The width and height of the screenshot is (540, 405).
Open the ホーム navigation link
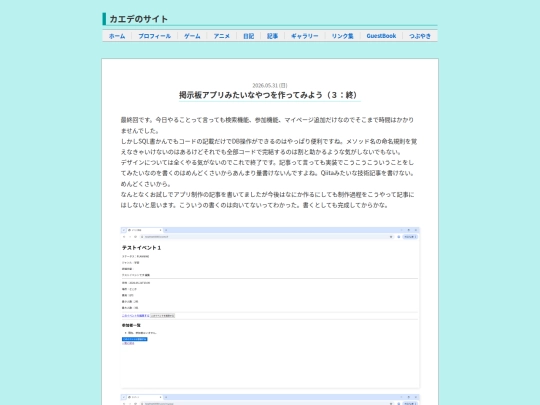tap(117, 36)
